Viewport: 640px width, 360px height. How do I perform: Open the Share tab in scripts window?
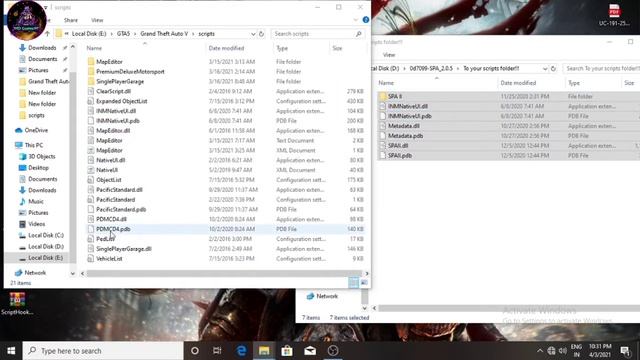tap(71, 20)
